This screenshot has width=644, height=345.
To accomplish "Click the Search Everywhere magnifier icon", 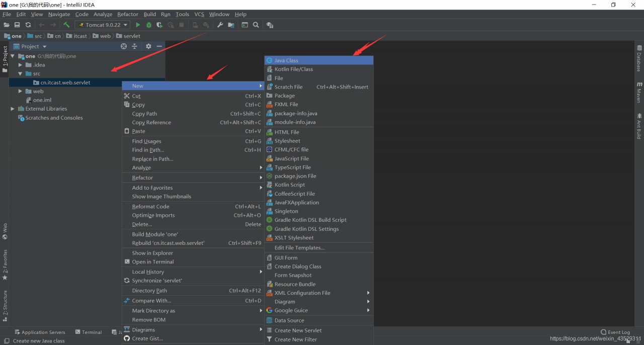I will (256, 25).
